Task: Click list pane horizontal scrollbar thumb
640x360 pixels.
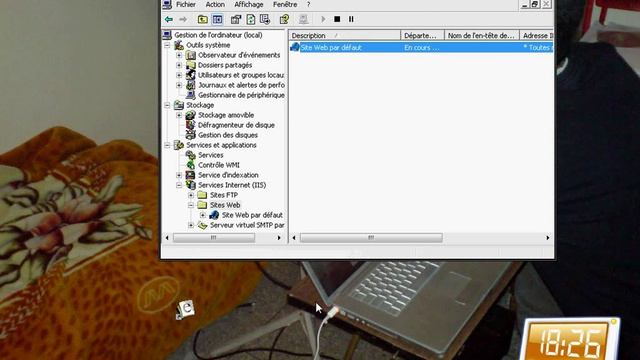Action: pos(371,238)
